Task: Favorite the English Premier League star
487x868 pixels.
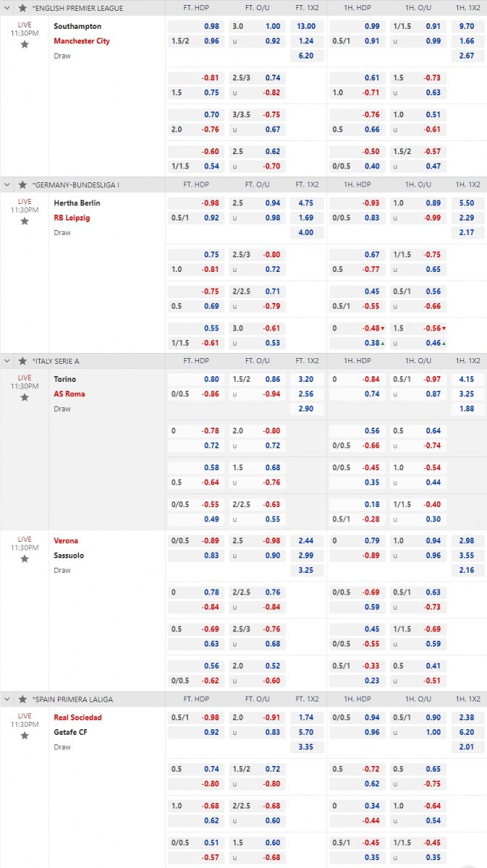Action: click(x=22, y=8)
